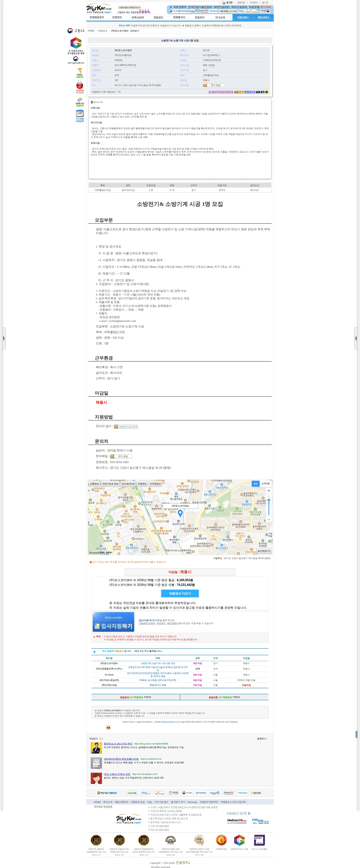Open the 인재정보 menu
This screenshot has width=360, height=868.
coord(117,17)
